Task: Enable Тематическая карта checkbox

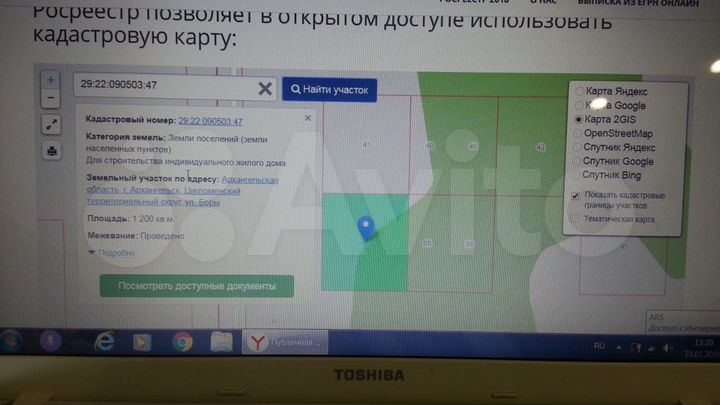Action: [574, 218]
